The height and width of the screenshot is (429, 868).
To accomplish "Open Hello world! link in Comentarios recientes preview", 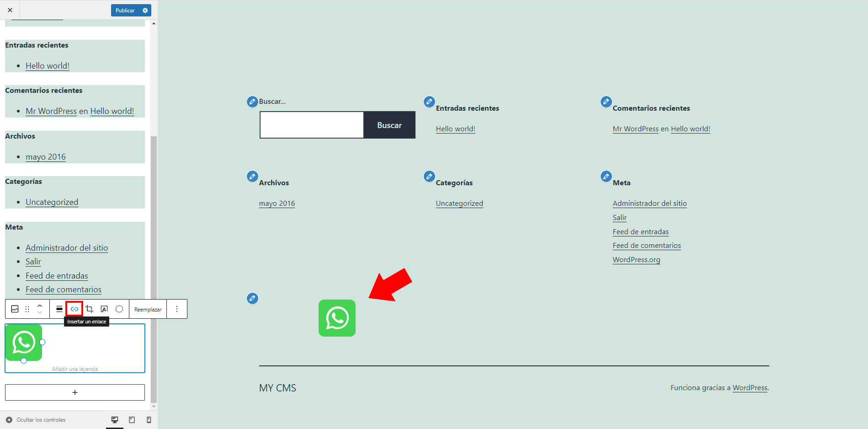I will point(690,129).
